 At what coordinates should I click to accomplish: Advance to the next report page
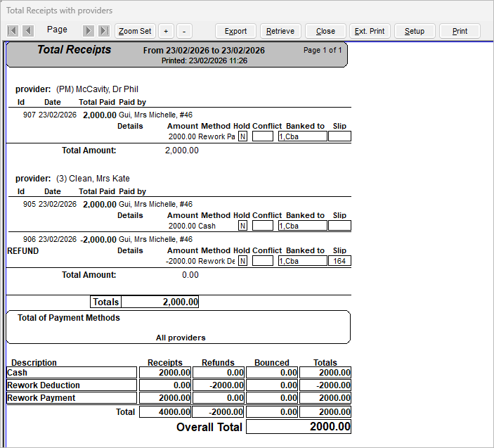(x=89, y=31)
